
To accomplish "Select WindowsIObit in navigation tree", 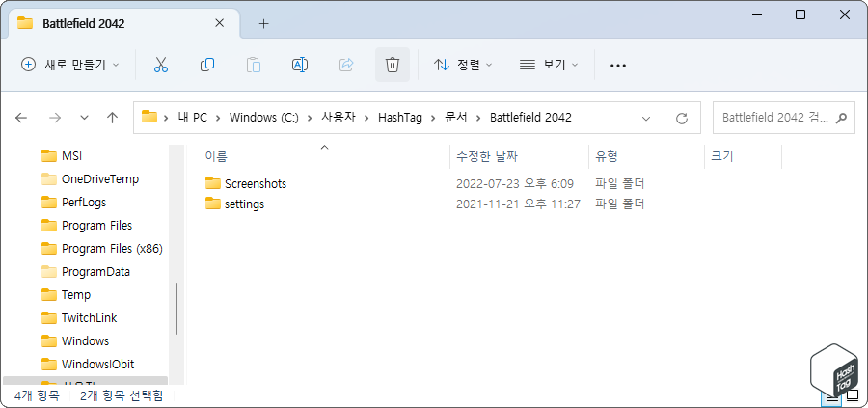I will (x=98, y=365).
